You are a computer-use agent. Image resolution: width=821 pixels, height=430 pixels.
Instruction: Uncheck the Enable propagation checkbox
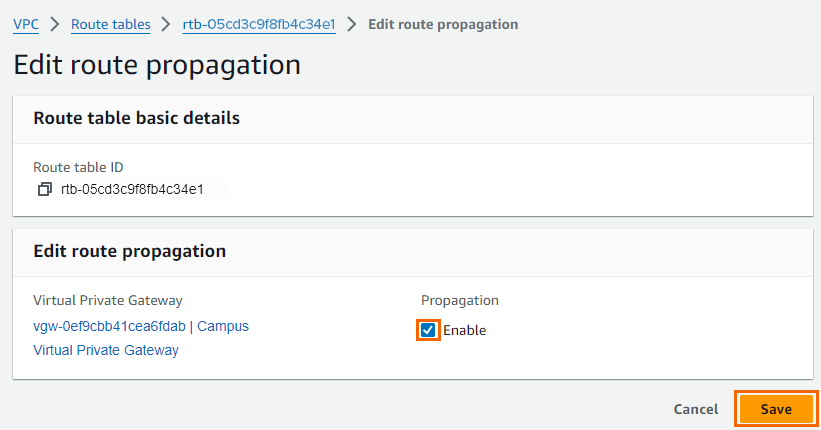click(428, 330)
